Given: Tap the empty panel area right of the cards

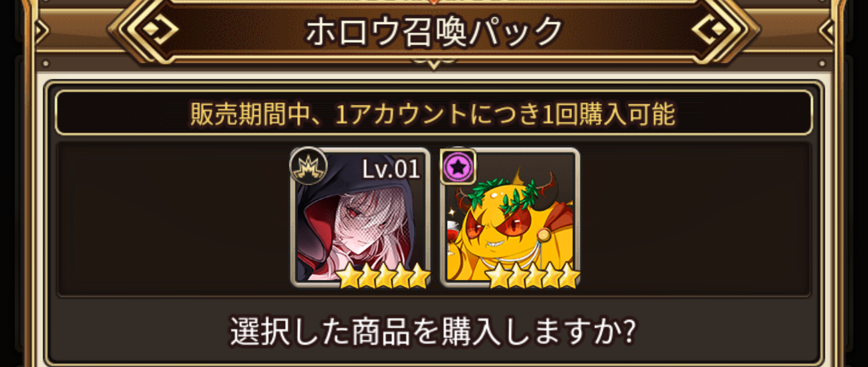Looking at the screenshot, I should click(x=696, y=218).
